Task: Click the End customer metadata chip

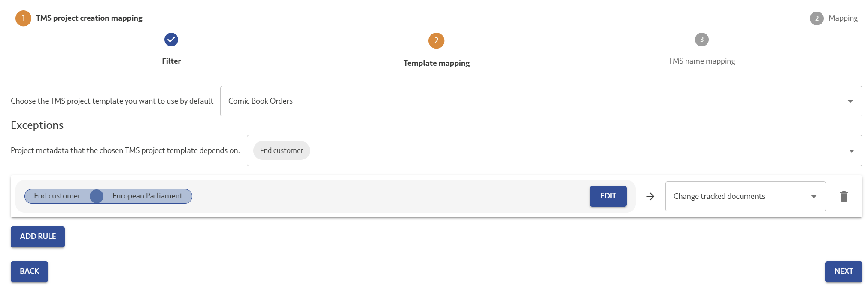Action: (281, 150)
